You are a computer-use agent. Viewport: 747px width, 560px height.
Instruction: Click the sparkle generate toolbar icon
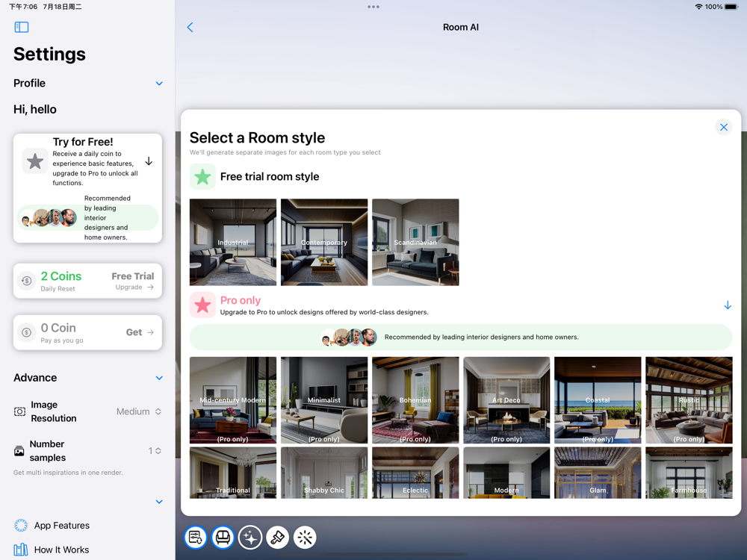click(250, 538)
